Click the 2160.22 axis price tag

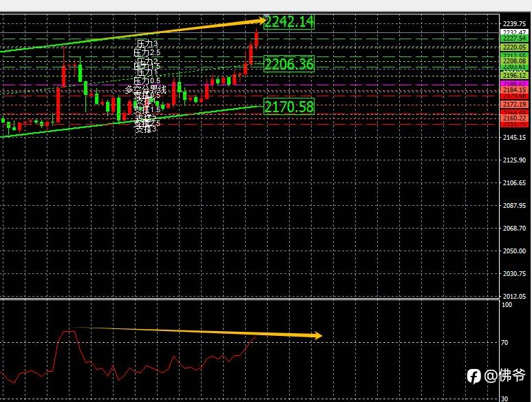pyautogui.click(x=514, y=118)
